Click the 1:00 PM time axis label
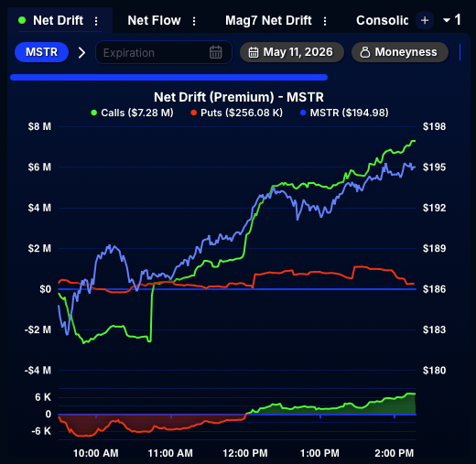The width and height of the screenshot is (476, 464). [319, 453]
